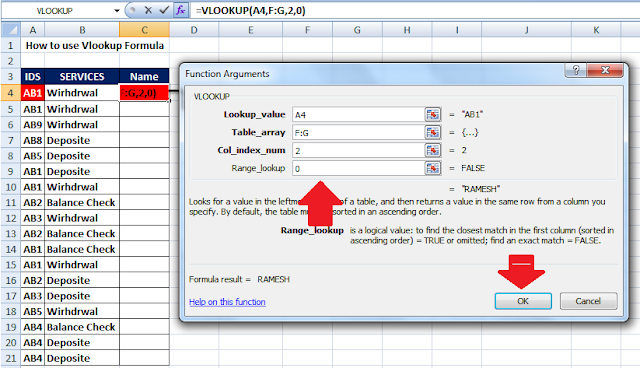The image size is (640, 368).
Task: Select the red formula cell C4
Action: pos(144,93)
